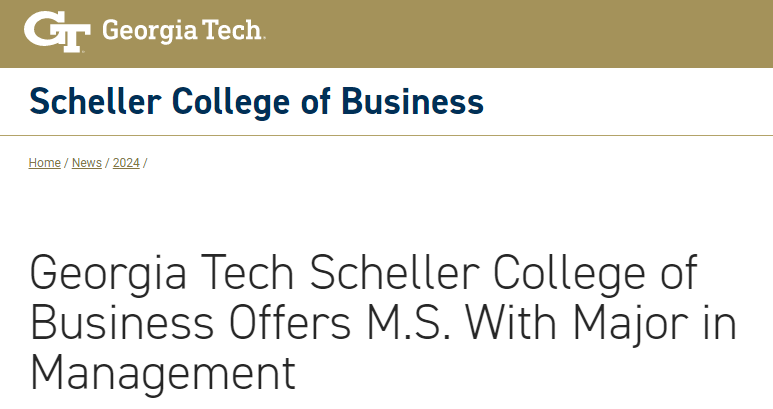Click the slash between Home and News

pyautogui.click(x=66, y=163)
